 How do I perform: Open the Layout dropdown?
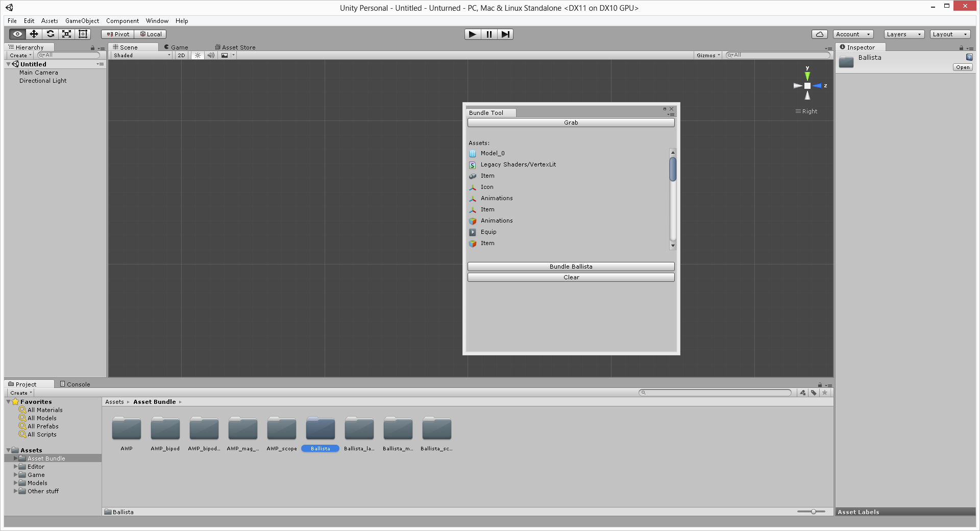(950, 34)
